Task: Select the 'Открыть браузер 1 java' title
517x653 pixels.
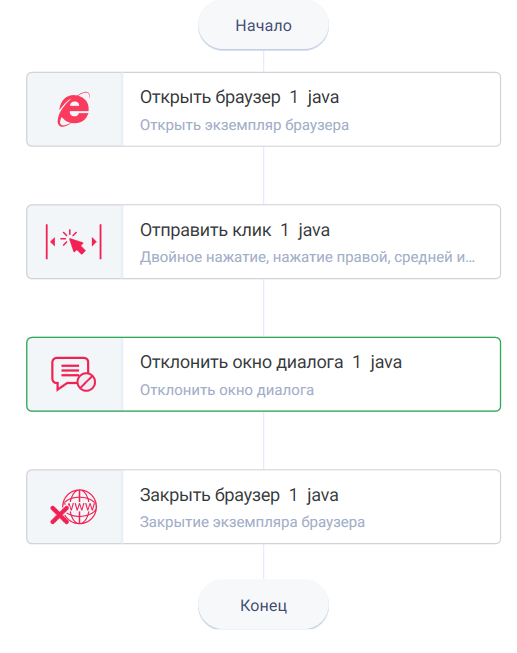Action: (x=240, y=97)
